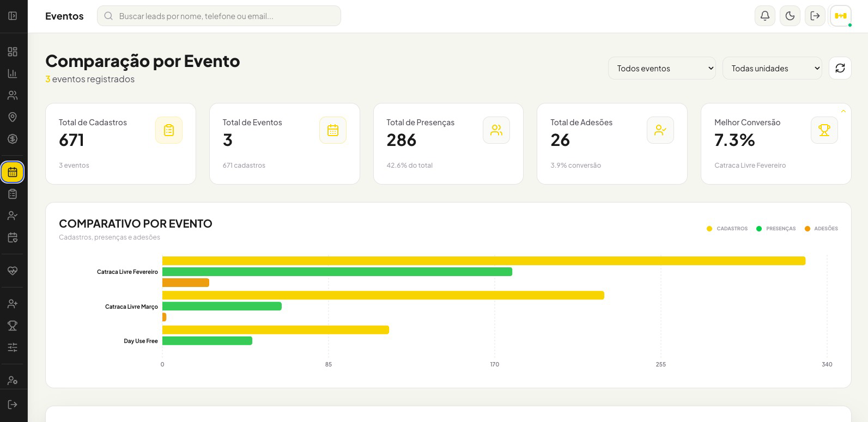Click the orange Adesões bar for Catraca Livre Fevereiro

pos(186,283)
